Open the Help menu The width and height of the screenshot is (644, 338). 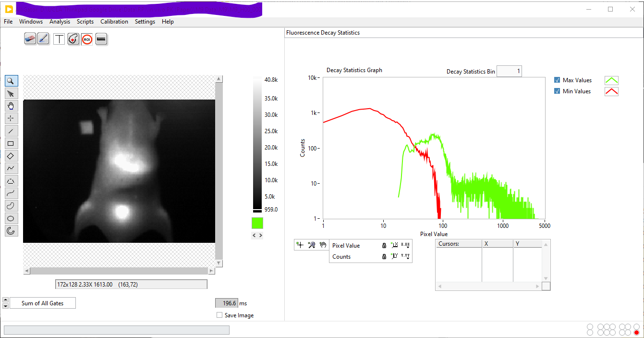click(x=168, y=22)
